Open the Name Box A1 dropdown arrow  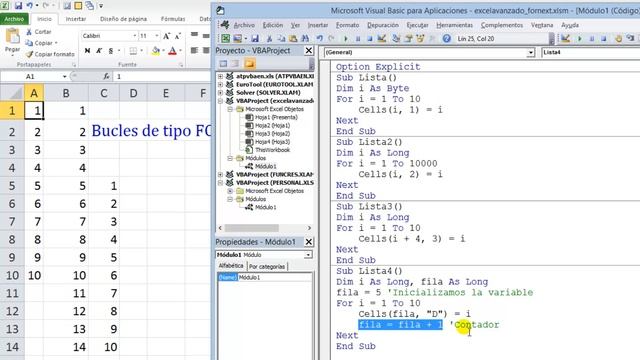(64, 76)
